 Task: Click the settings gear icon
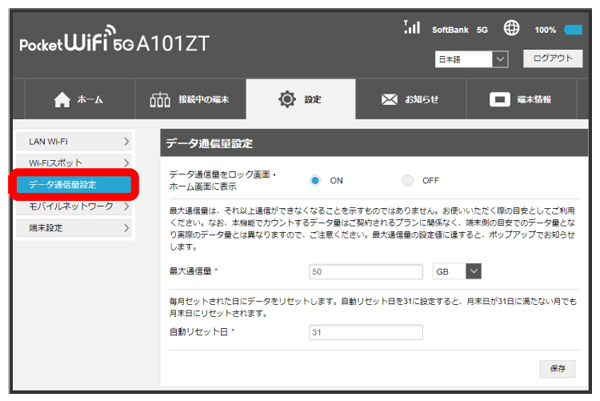(x=289, y=100)
